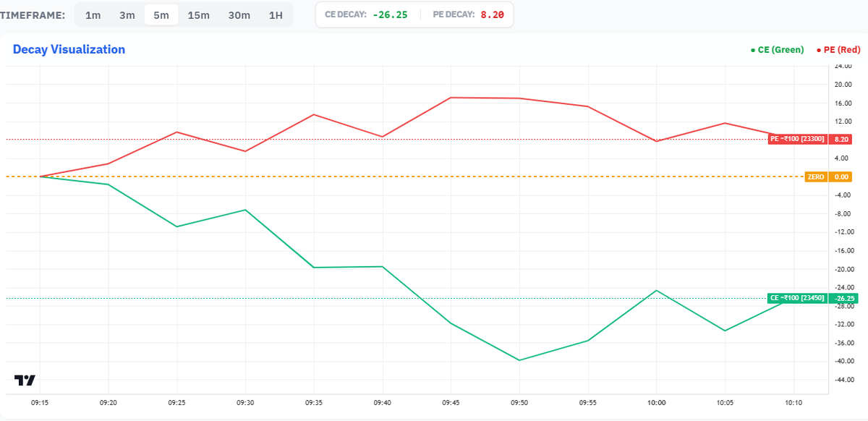Click the PE ~₹100 [23300] price label
This screenshot has width=868, height=421.
796,139
